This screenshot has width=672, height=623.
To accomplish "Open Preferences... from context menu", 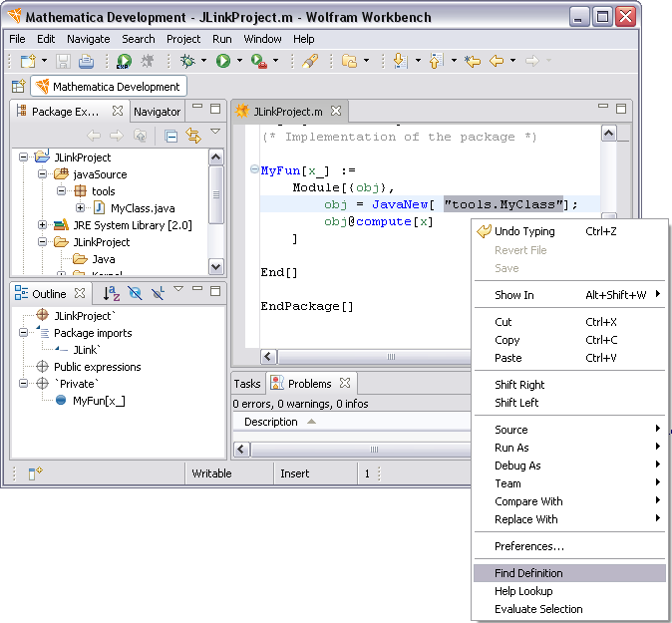I will [x=569, y=546].
